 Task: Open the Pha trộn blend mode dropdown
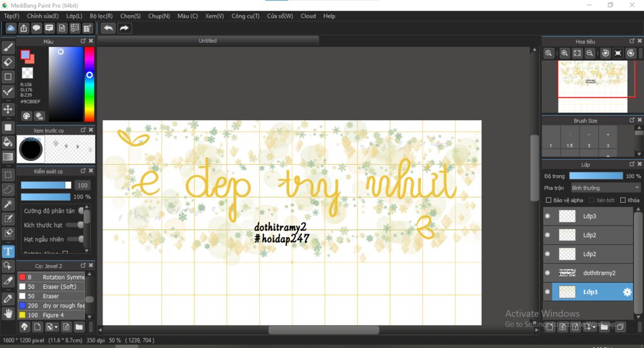[x=606, y=188]
